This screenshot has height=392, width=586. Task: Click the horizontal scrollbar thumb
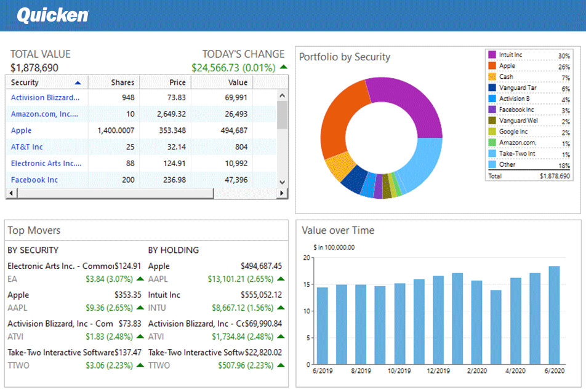[x=115, y=193]
